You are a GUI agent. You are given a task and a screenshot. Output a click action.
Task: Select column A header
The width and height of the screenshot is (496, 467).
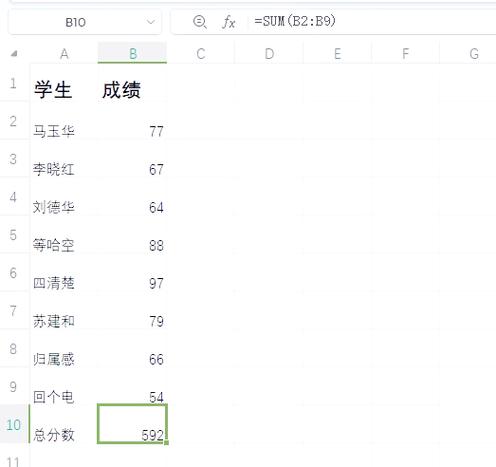point(64,53)
